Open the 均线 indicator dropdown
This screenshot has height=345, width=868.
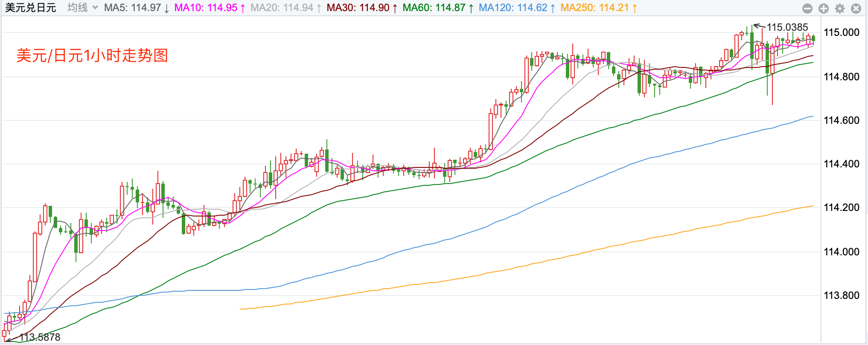[x=83, y=8]
